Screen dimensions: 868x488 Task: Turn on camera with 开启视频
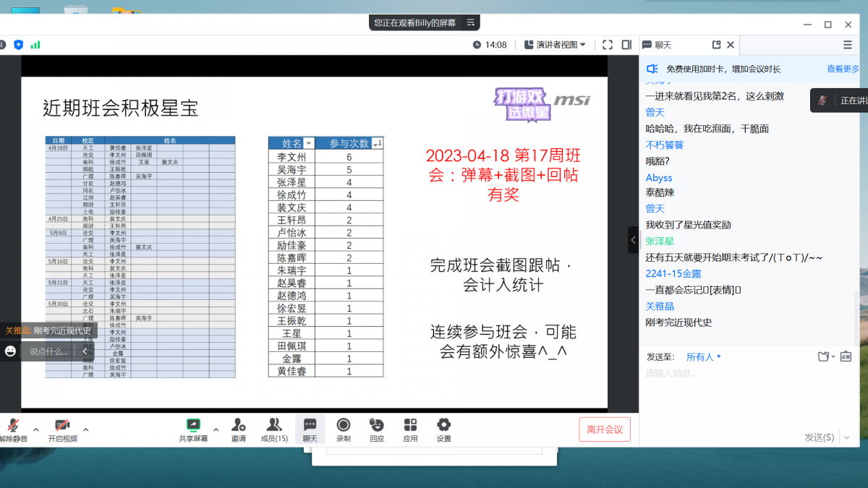[x=62, y=425]
